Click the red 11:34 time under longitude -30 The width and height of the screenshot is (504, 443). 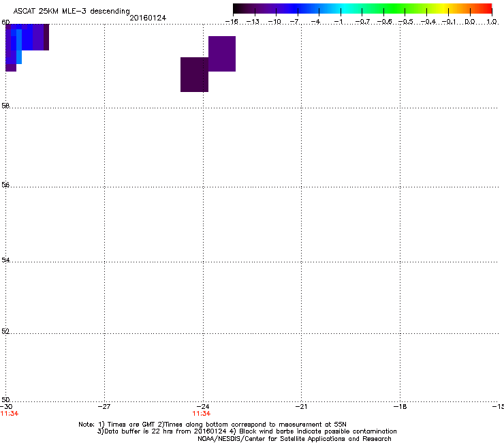pyautogui.click(x=10, y=414)
